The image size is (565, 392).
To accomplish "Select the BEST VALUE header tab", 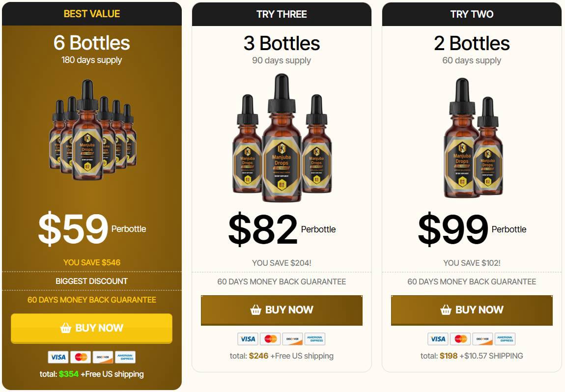I will point(92,14).
